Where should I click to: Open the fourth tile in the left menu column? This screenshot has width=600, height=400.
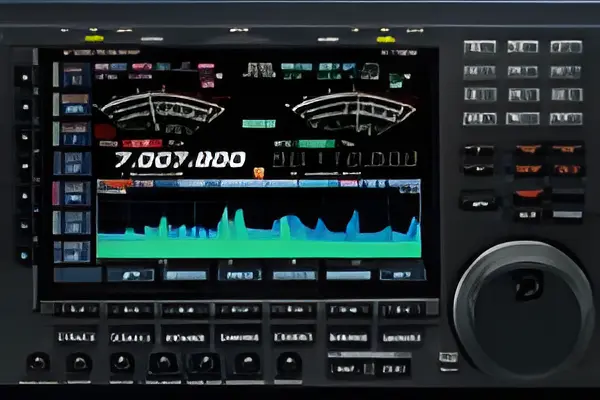click(72, 163)
